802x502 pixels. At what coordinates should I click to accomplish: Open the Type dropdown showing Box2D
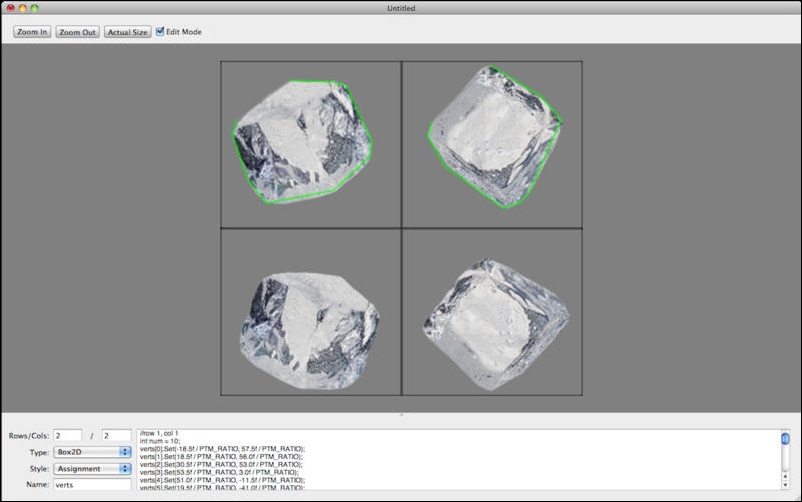(93, 452)
